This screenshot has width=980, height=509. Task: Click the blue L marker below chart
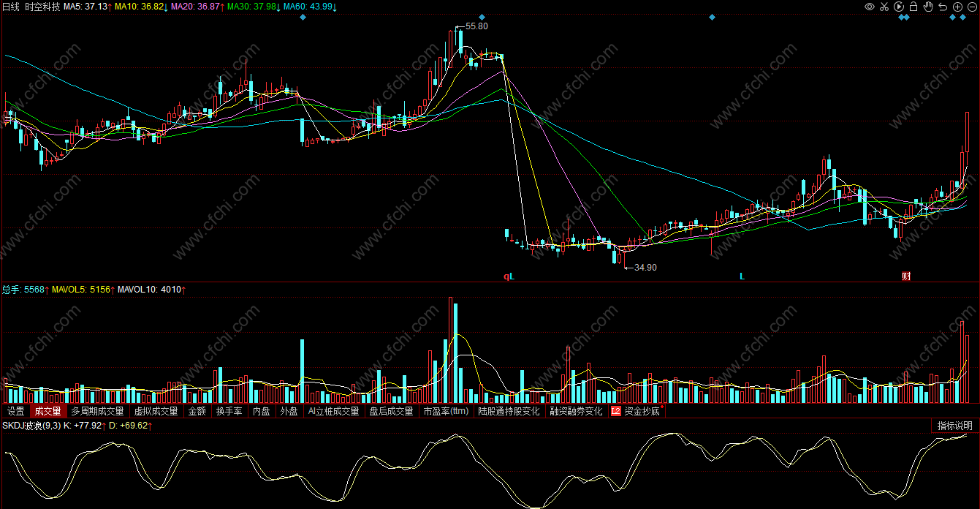point(742,276)
